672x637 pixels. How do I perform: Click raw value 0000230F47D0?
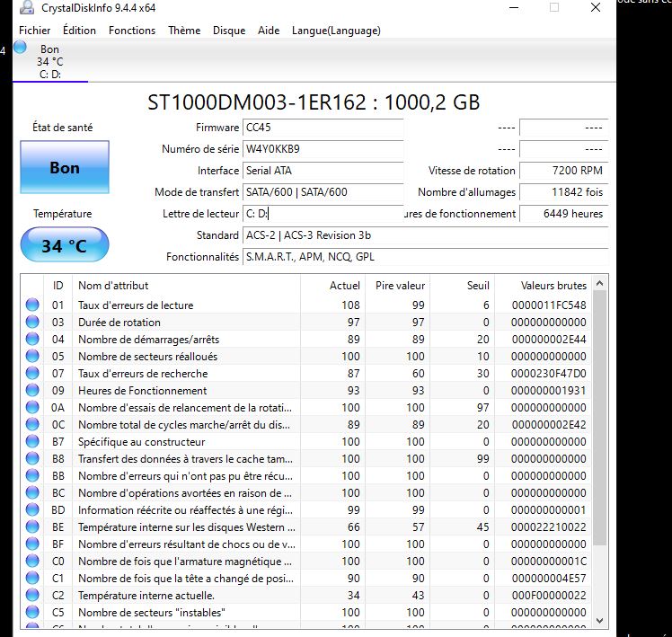coord(549,374)
